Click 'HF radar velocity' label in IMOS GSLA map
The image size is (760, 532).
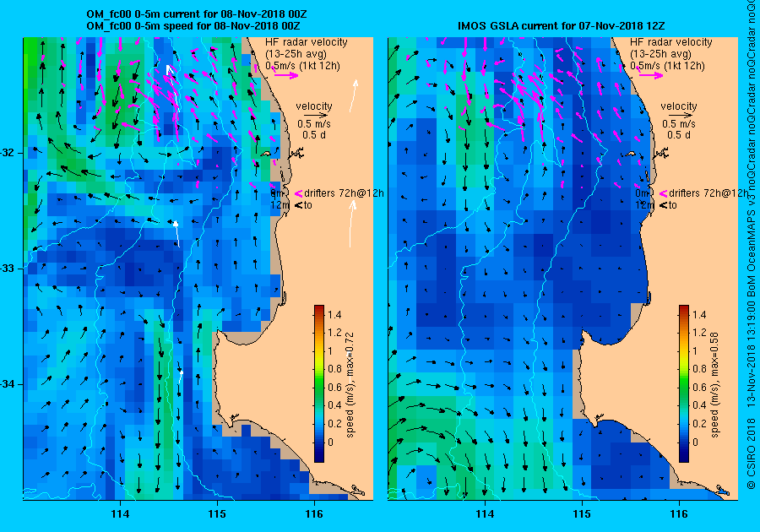[670, 42]
